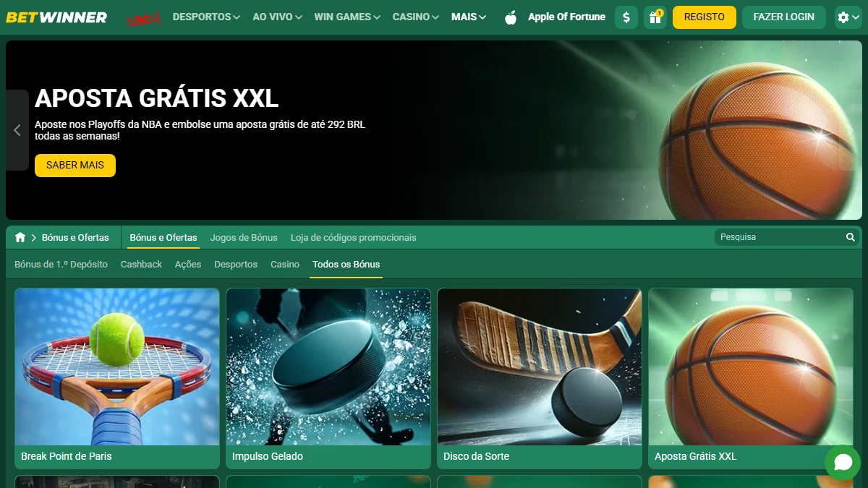Viewport: 868px width, 488px height.
Task: Open the Apple Of Fortune link
Action: pyautogui.click(x=566, y=17)
